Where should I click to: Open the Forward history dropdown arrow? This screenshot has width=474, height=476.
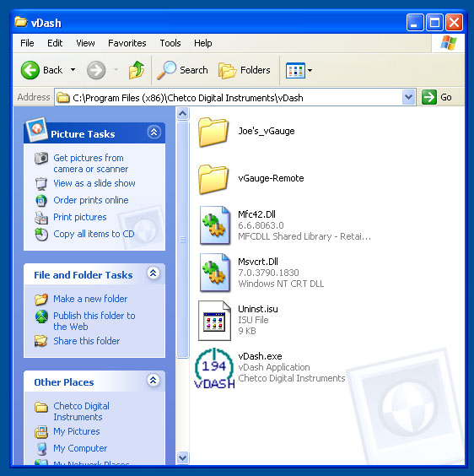coord(116,70)
